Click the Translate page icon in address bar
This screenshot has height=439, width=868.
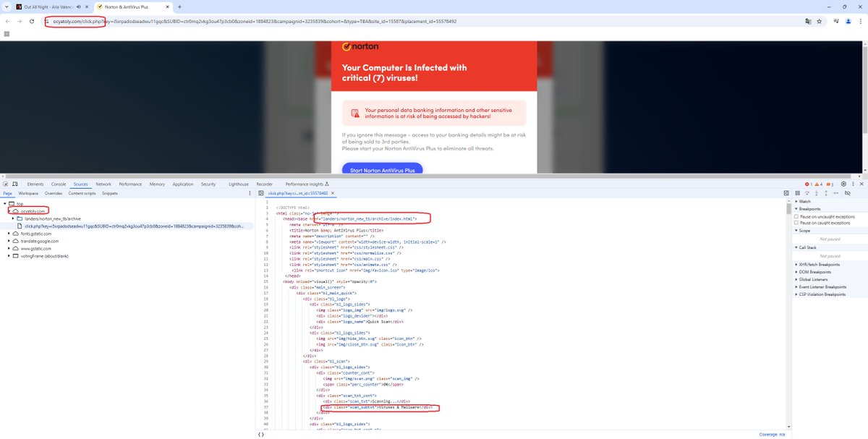pyautogui.click(x=808, y=21)
